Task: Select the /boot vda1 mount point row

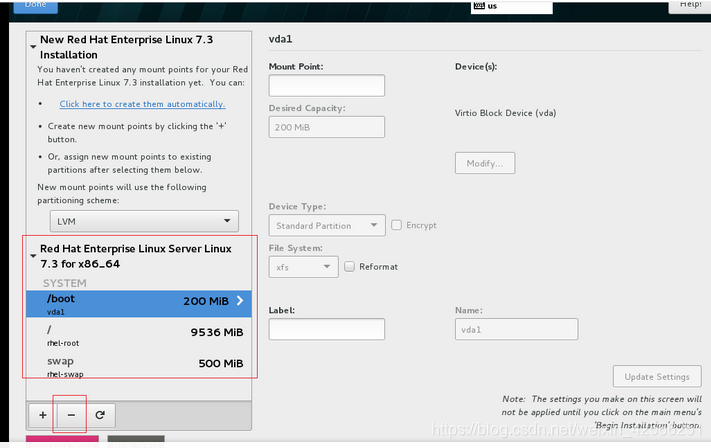Action: coord(139,304)
